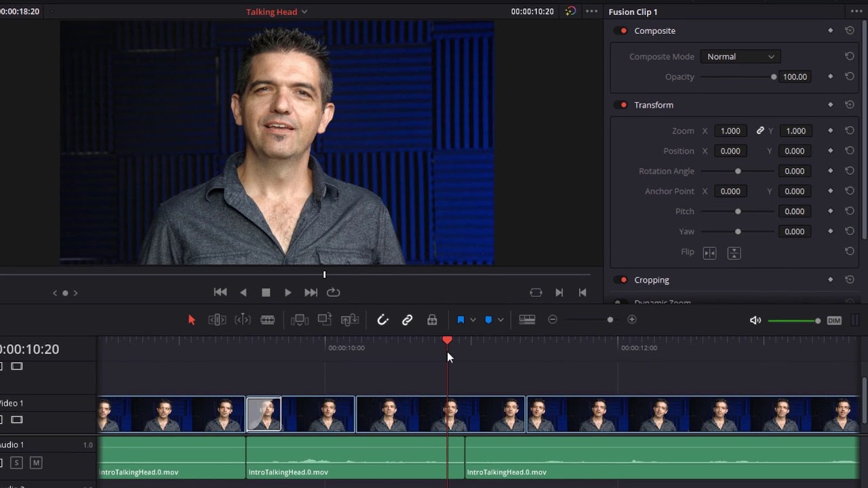The width and height of the screenshot is (868, 488).
Task: Edit the Position X value field
Action: pyautogui.click(x=730, y=151)
